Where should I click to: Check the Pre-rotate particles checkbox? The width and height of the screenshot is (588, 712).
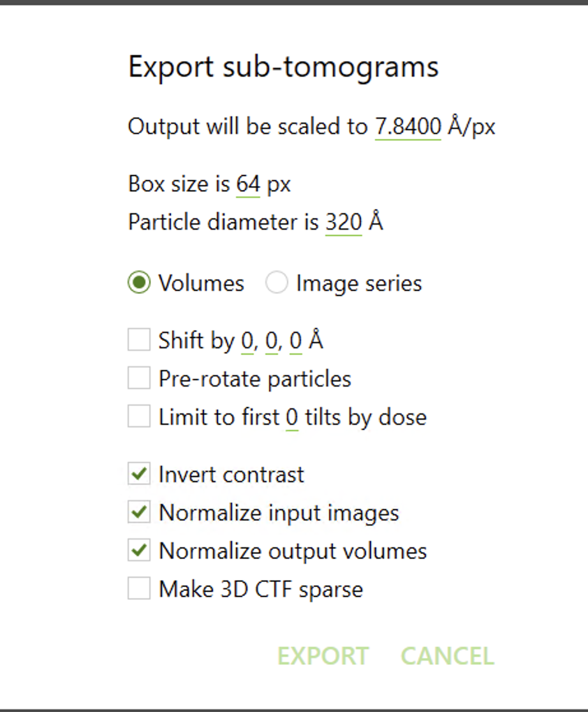(139, 378)
